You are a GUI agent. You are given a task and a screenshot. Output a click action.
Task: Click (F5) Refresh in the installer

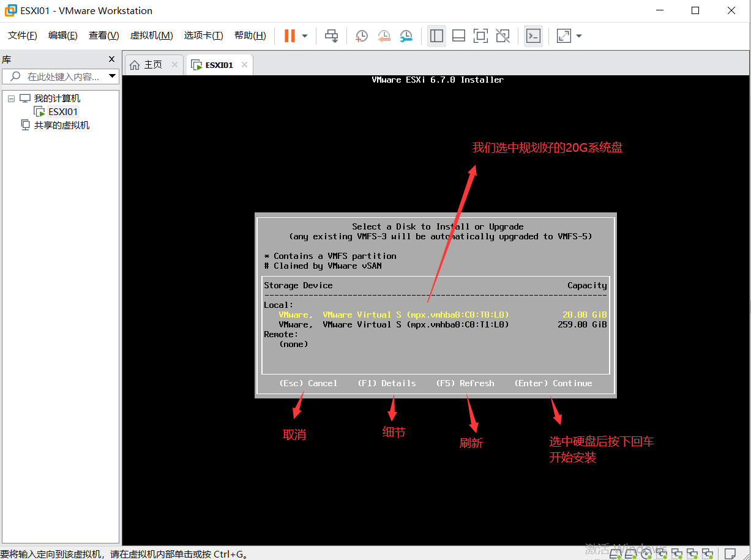[465, 383]
